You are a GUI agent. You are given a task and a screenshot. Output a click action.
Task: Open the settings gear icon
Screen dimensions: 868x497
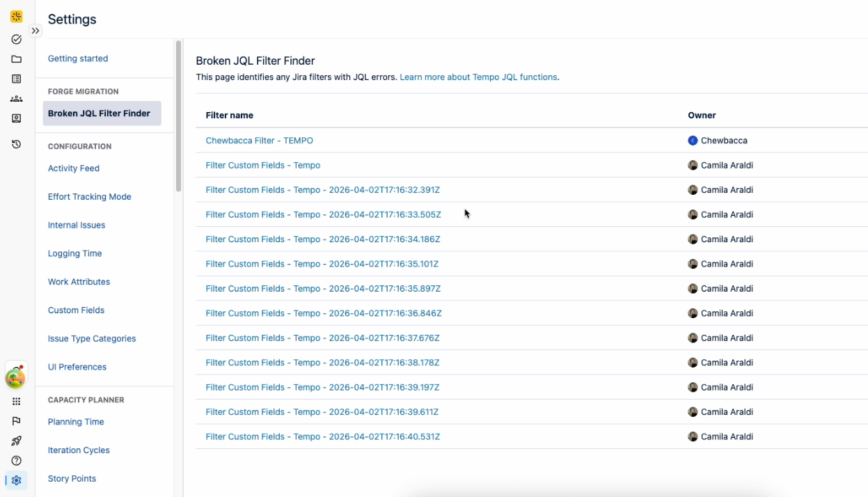[16, 480]
